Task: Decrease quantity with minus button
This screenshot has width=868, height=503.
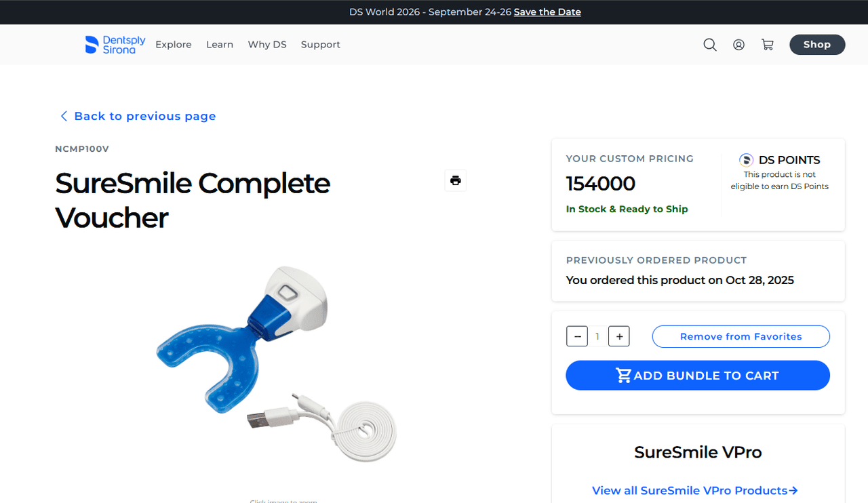Action: click(x=577, y=336)
